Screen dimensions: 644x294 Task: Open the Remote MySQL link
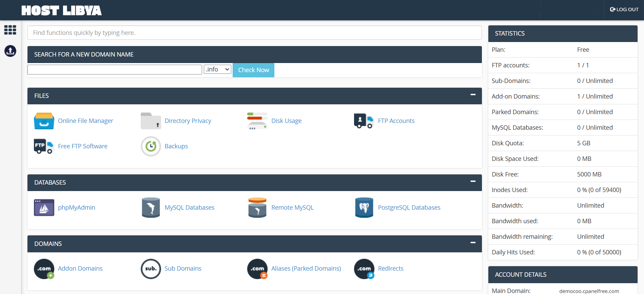292,208
